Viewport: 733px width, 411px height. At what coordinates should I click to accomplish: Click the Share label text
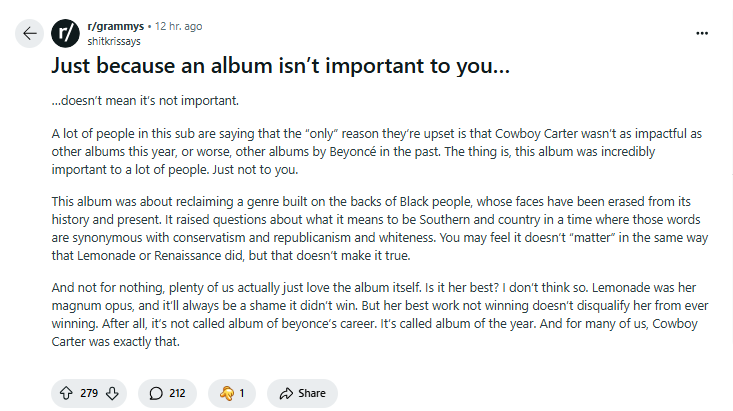[x=312, y=393]
